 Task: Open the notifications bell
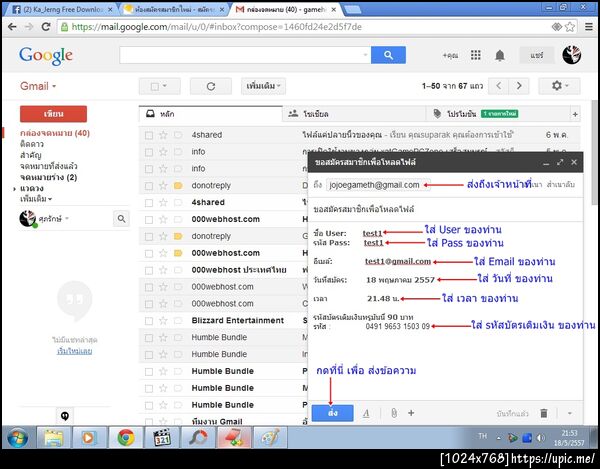pyautogui.click(x=500, y=55)
